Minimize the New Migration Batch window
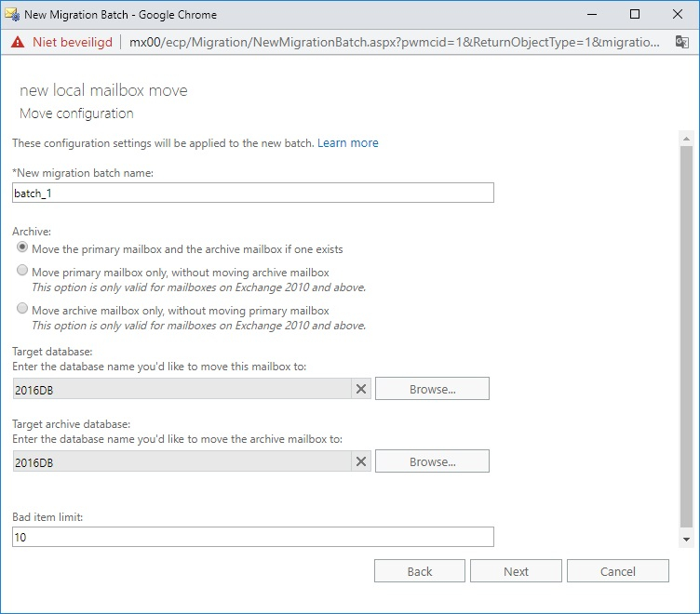The width and height of the screenshot is (700, 614). click(x=592, y=14)
